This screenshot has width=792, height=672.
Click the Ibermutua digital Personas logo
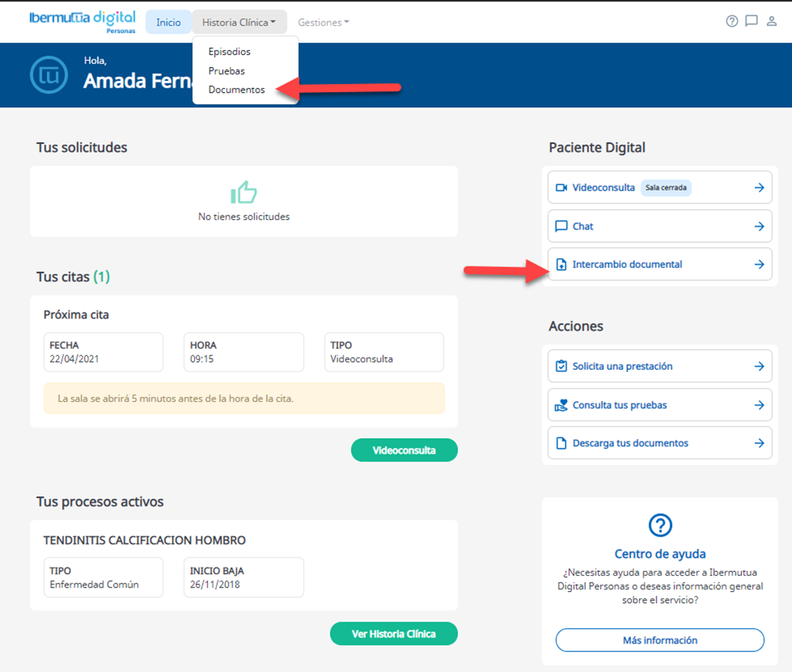[x=82, y=22]
